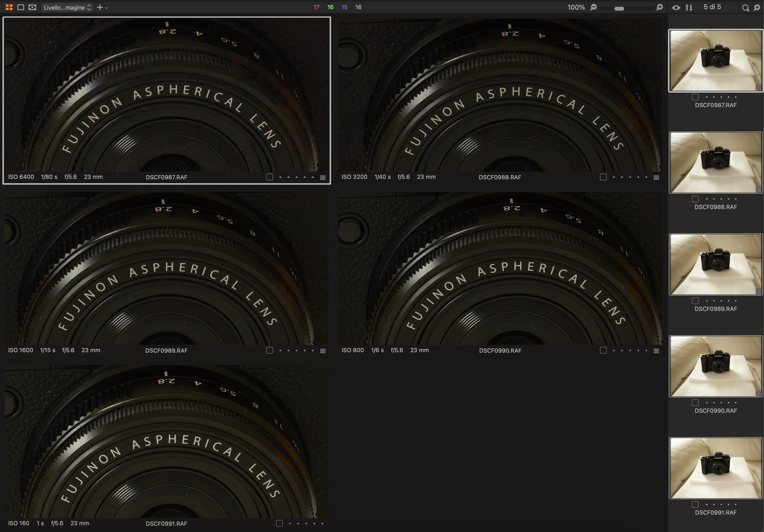Click adjusted badge on DSCF0989.RAF thumbnail
This screenshot has width=764, height=532.
pos(758,291)
